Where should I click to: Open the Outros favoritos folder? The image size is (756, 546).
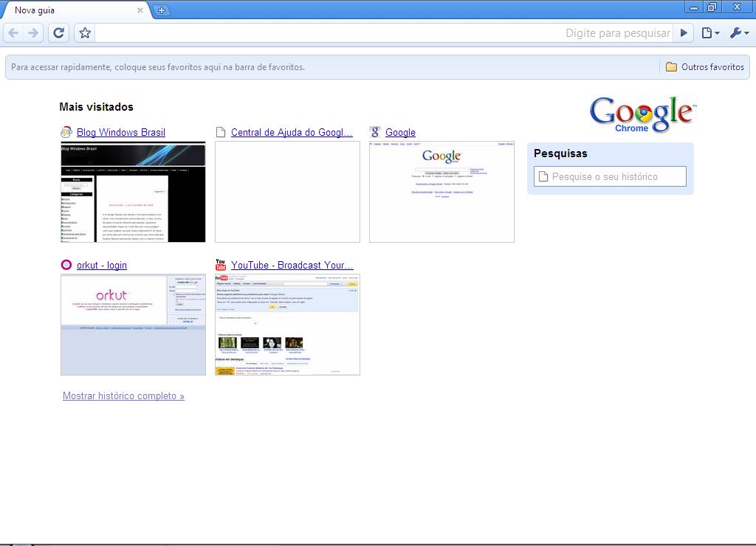704,67
